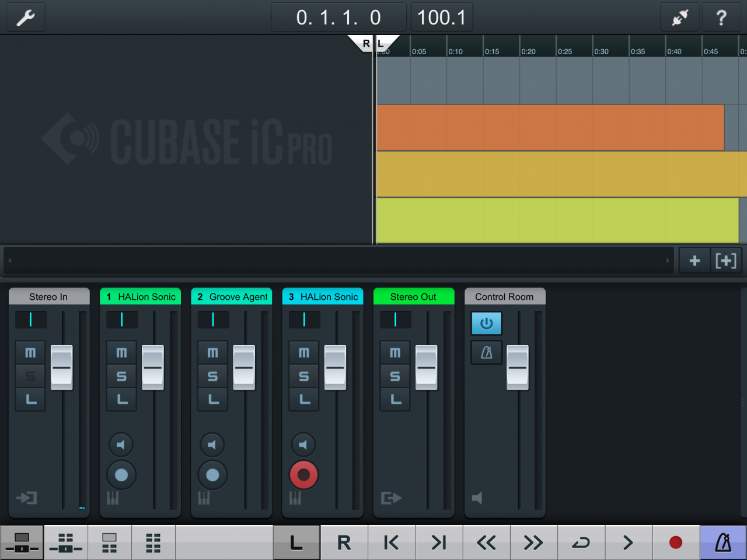Image resolution: width=747 pixels, height=560 pixels.
Task: Switch to the third layout view
Action: click(110, 542)
